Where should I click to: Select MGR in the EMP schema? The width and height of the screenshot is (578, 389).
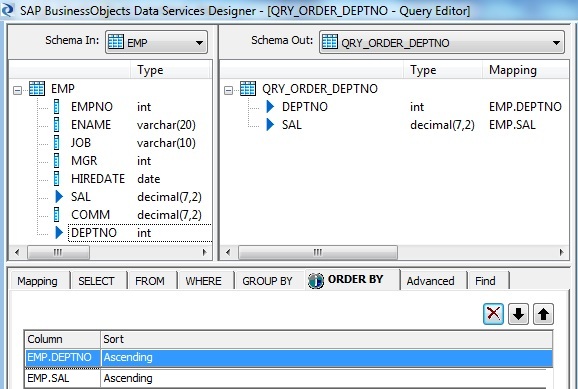84,161
